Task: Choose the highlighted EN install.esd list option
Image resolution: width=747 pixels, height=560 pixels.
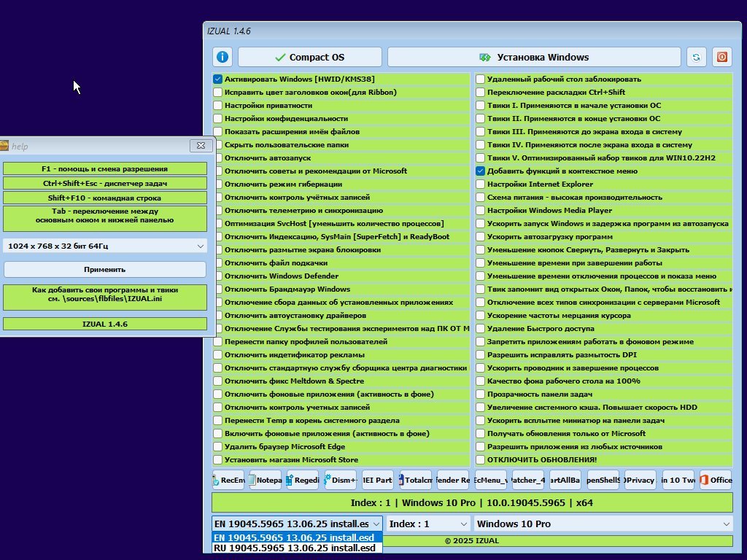Action: click(x=297, y=537)
